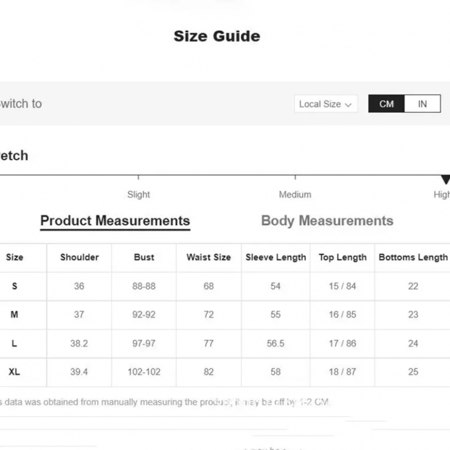The width and height of the screenshot is (450, 450).
Task: Click the M size row label
Action: click(14, 314)
